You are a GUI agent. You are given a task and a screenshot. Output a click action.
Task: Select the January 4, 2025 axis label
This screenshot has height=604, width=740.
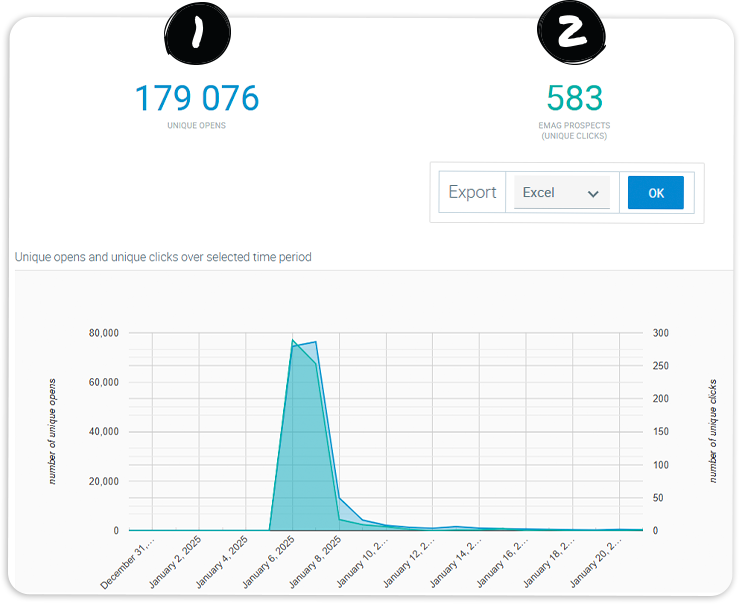[x=224, y=562]
